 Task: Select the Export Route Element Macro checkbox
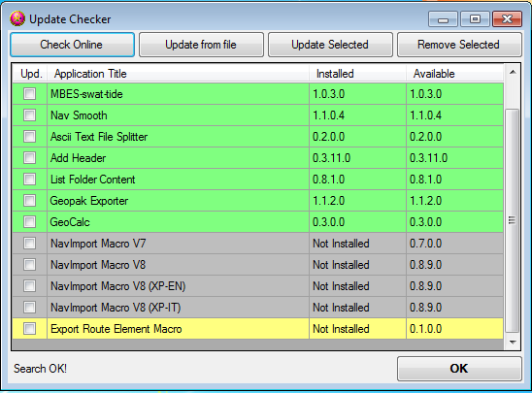point(29,329)
